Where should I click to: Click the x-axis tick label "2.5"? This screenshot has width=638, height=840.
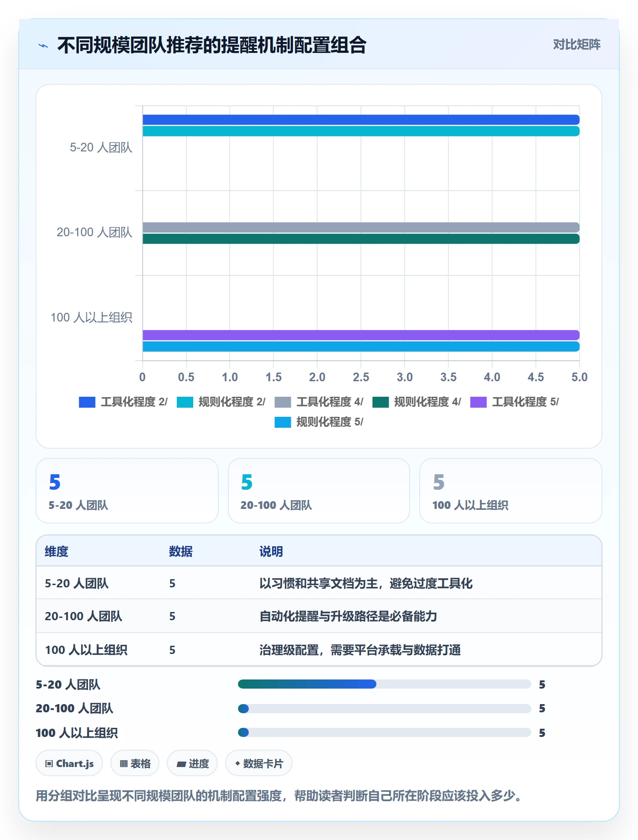(361, 377)
